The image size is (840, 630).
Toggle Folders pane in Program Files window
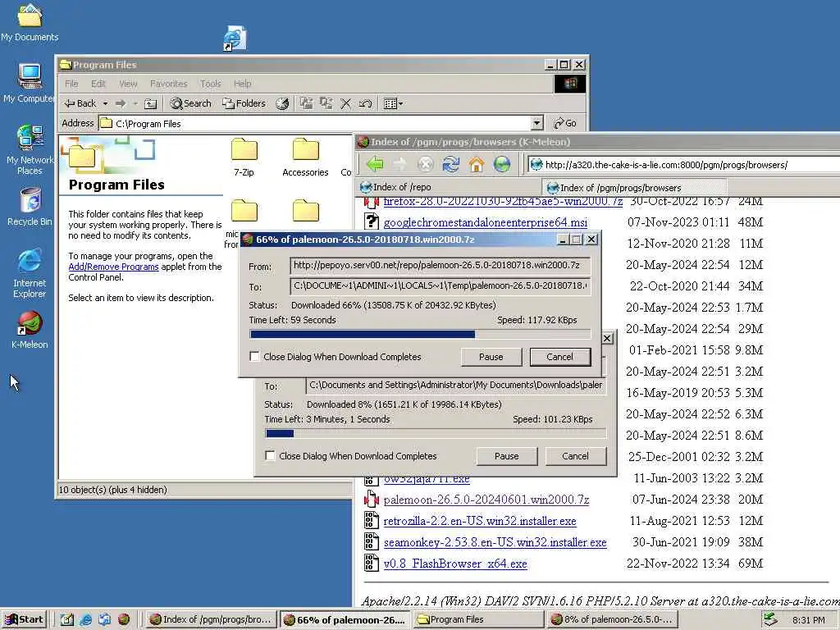[244, 103]
